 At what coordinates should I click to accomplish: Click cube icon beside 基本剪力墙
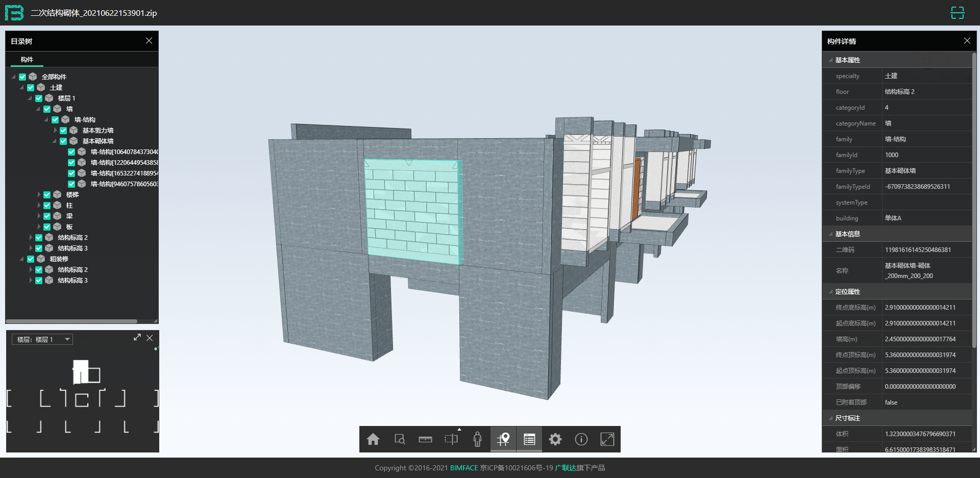73,130
